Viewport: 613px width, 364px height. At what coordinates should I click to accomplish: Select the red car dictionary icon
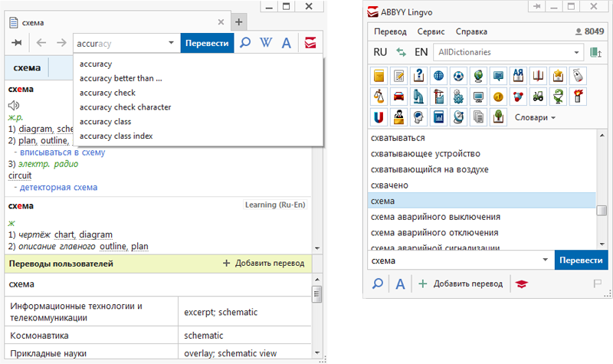[x=398, y=97]
